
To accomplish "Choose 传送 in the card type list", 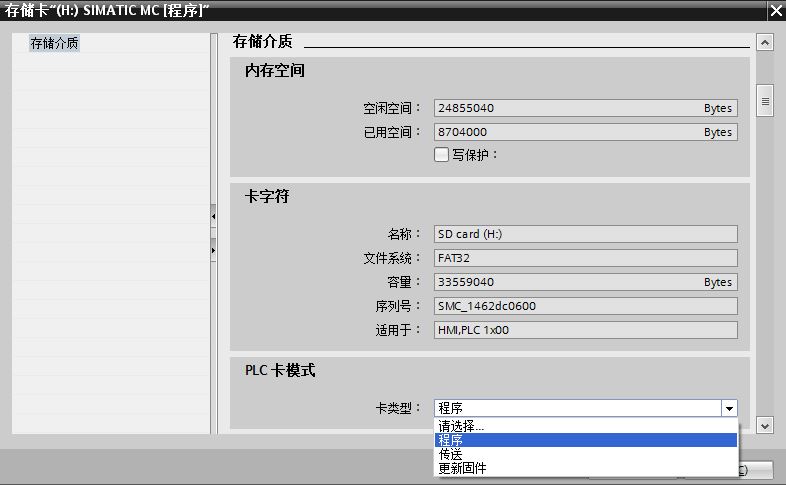I will tap(586, 454).
